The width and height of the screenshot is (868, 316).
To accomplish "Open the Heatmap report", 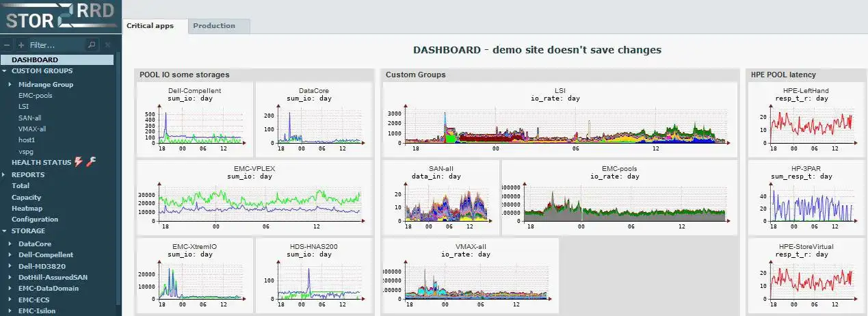I will (27, 208).
